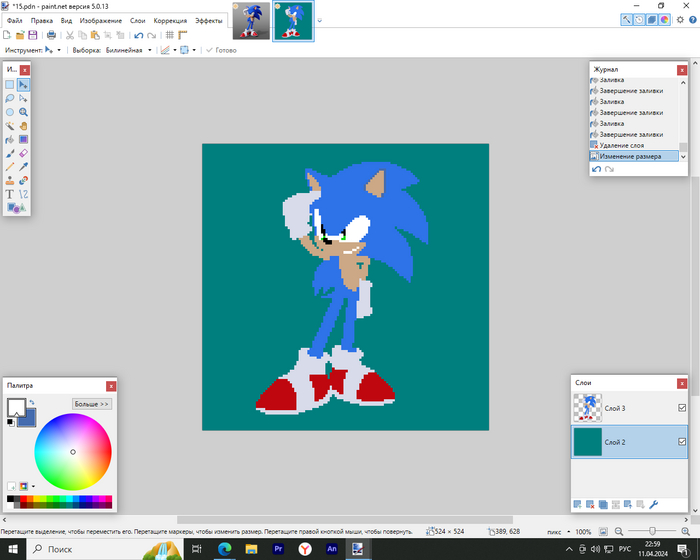The image size is (700, 560).
Task: Open the Коррекция menu
Action: 170,20
